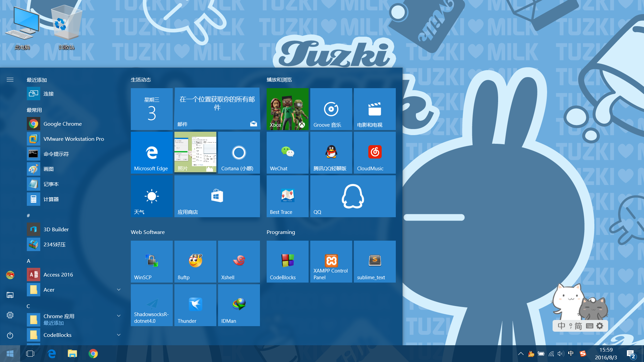
Task: Launch Groove 音乐 tile
Action: [x=331, y=109]
